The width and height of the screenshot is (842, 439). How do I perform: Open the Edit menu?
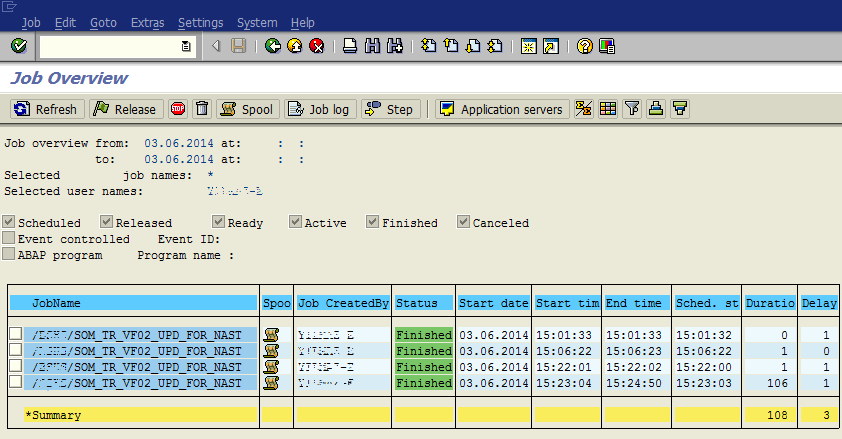pyautogui.click(x=65, y=23)
